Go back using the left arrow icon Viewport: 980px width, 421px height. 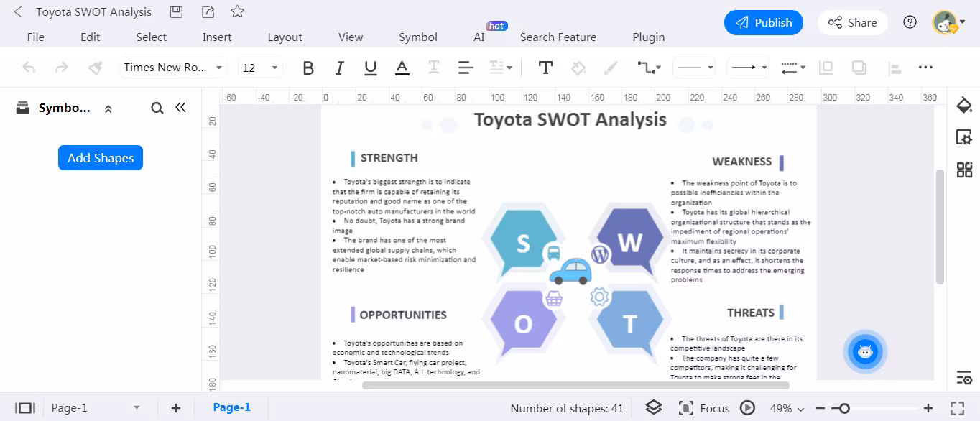(19, 12)
